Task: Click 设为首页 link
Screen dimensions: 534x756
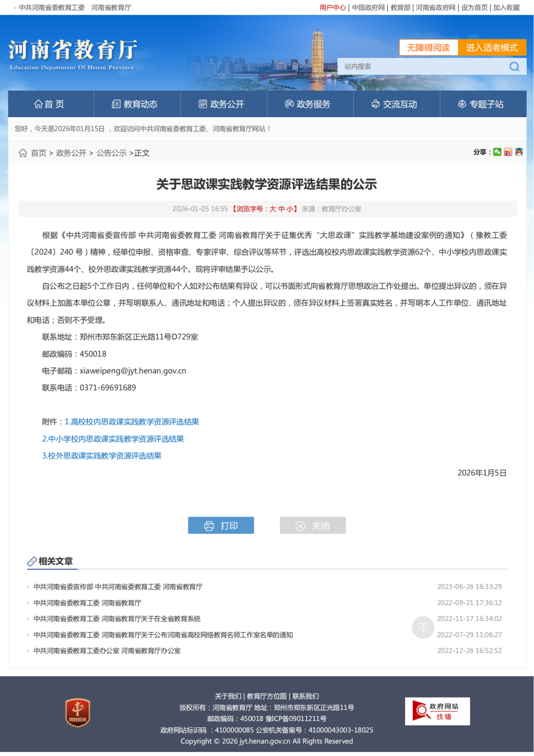Action: 474,7
